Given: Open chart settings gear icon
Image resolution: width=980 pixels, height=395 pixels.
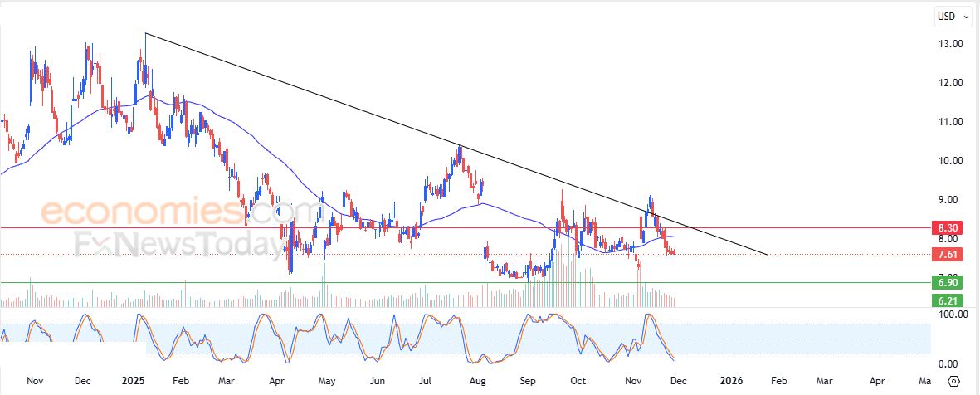Looking at the screenshot, I should point(953,381).
